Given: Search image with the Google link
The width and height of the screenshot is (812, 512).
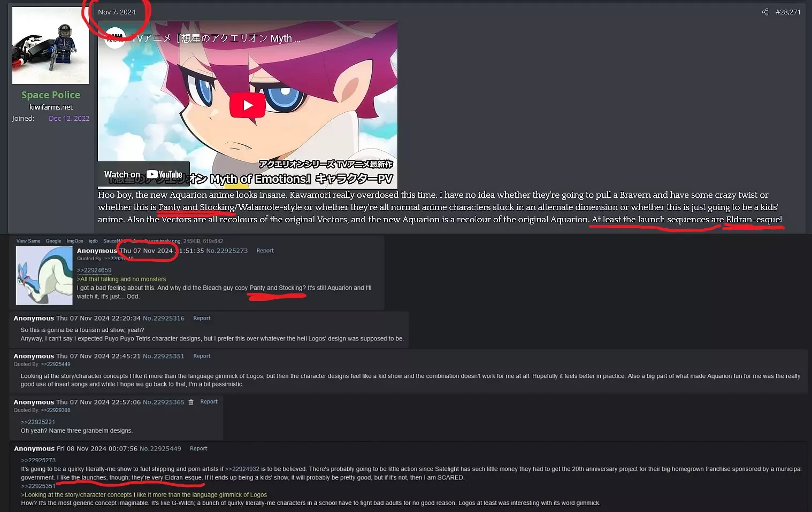Looking at the screenshot, I should [53, 241].
